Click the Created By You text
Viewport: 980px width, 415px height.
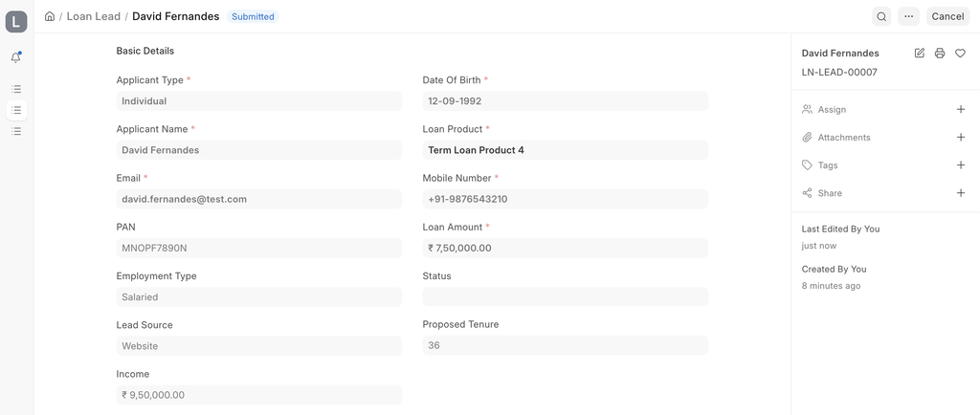(x=834, y=269)
